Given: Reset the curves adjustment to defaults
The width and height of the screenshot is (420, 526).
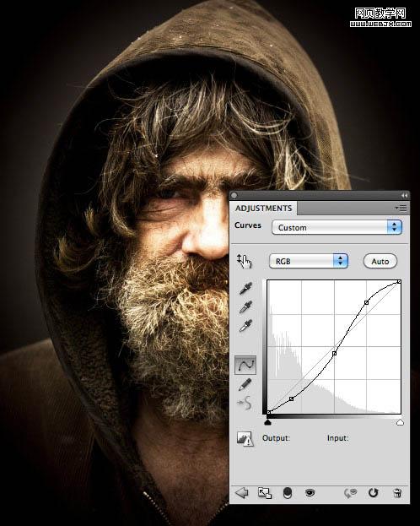Looking at the screenshot, I should (x=373, y=493).
